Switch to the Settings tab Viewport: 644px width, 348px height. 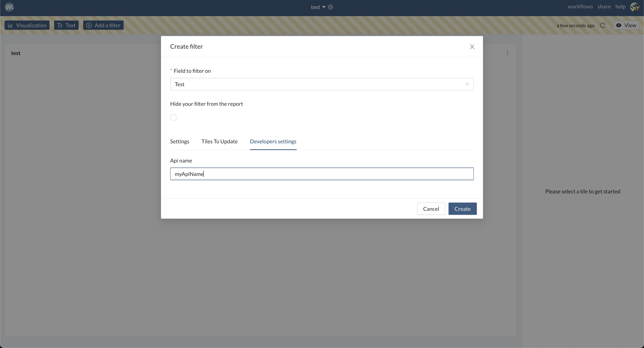180,141
